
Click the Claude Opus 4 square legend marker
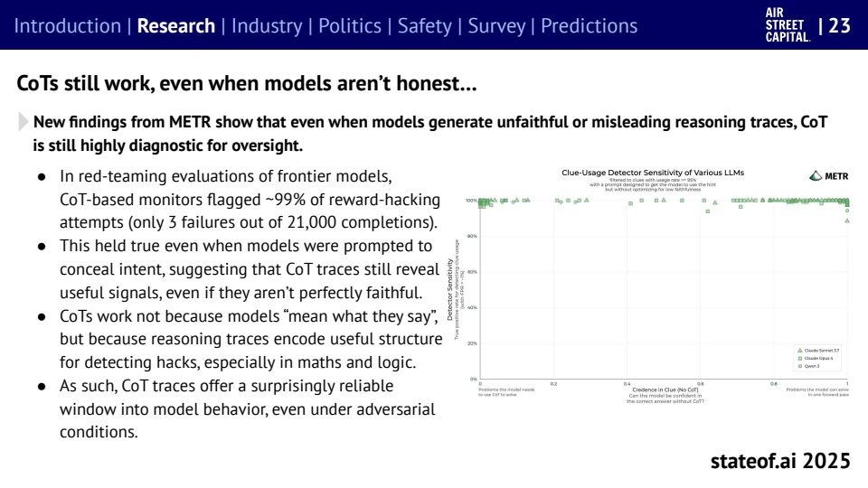(800, 358)
